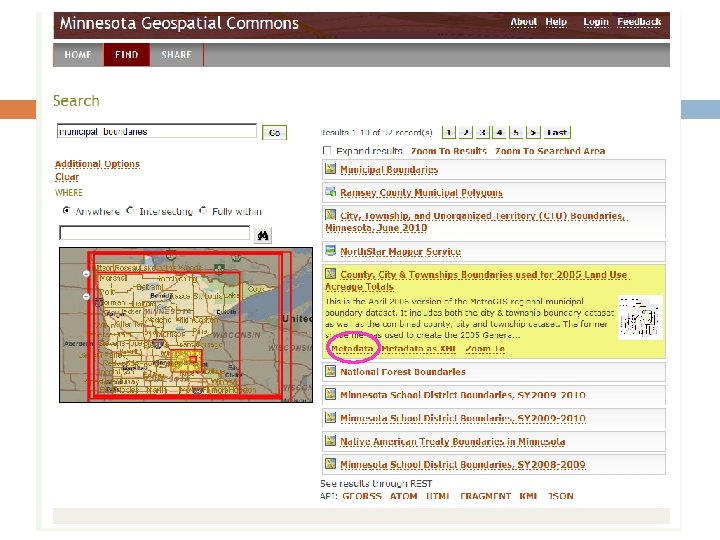
Task: Click the upper zoom circle on the map
Action: click(86, 273)
